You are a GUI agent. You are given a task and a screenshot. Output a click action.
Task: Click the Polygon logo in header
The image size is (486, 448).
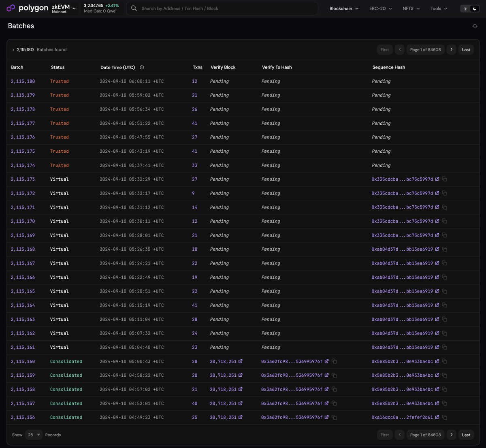tap(28, 8)
